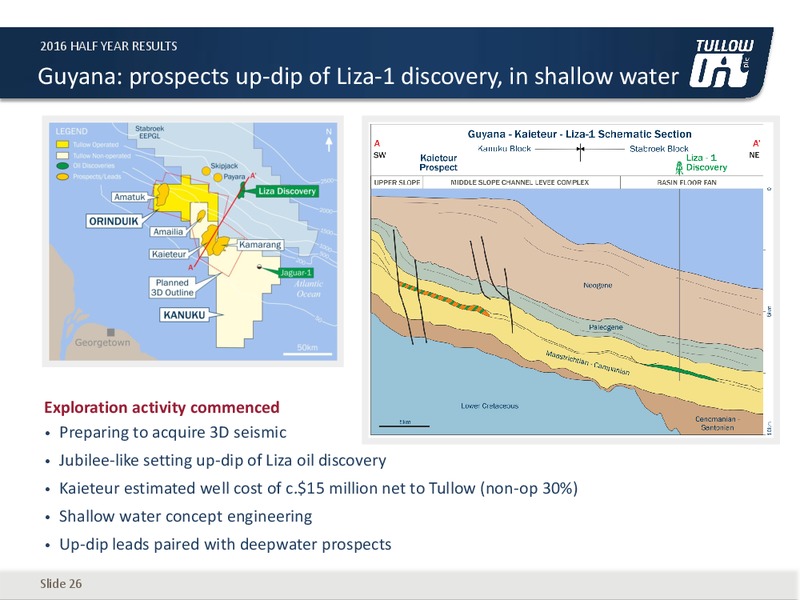Image resolution: width=800 pixels, height=600 pixels.
Task: Click the Stabroek EEPGL label
Action: [x=149, y=132]
